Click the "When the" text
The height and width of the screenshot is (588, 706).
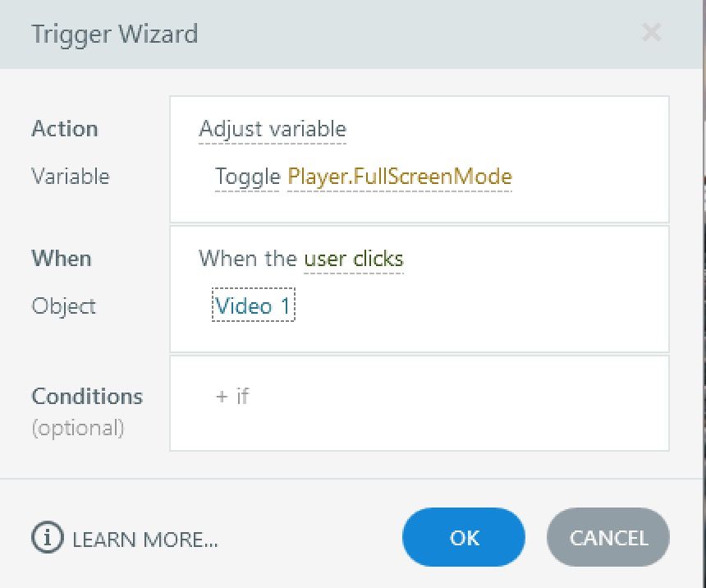(x=248, y=259)
